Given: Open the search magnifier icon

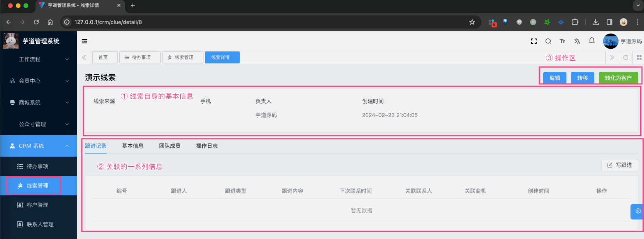Looking at the screenshot, I should point(548,41).
